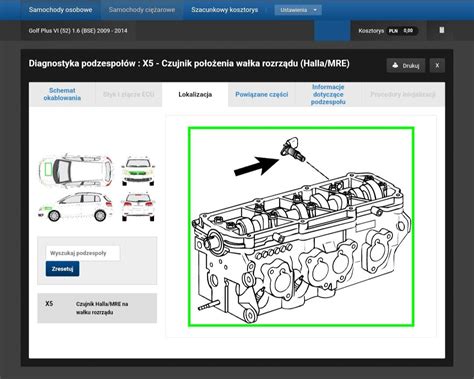The height and width of the screenshot is (379, 474).
Task: Select the Styk i złącze ECU tab
Action: click(129, 94)
